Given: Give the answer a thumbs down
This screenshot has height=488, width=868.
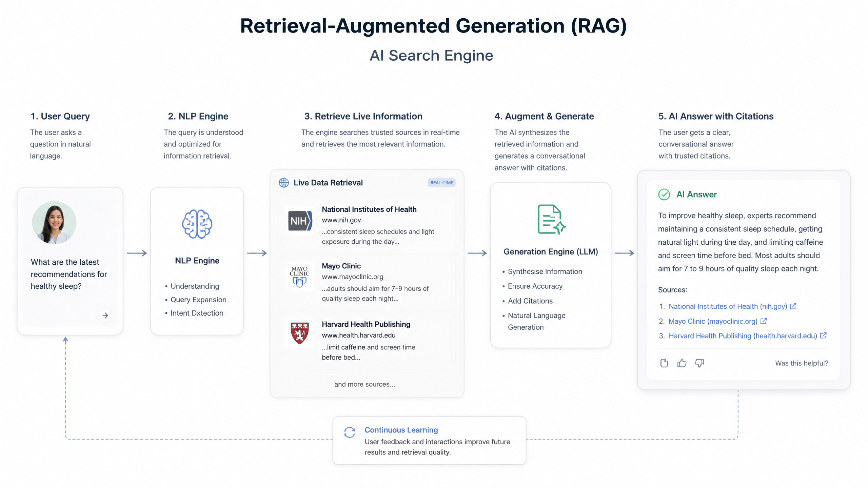Looking at the screenshot, I should coord(699,363).
